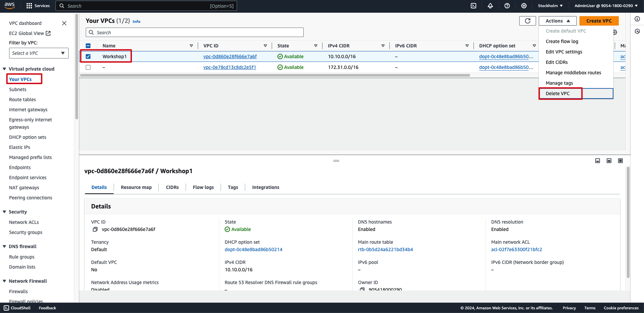
Task: Copy the VPC ID in Details
Action: [x=95, y=229]
